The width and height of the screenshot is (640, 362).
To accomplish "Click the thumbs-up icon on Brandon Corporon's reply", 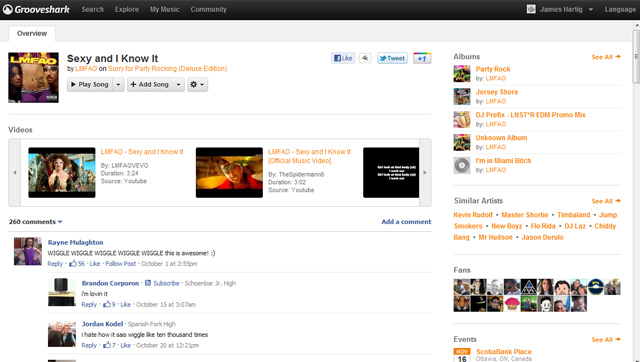I will tap(107, 304).
